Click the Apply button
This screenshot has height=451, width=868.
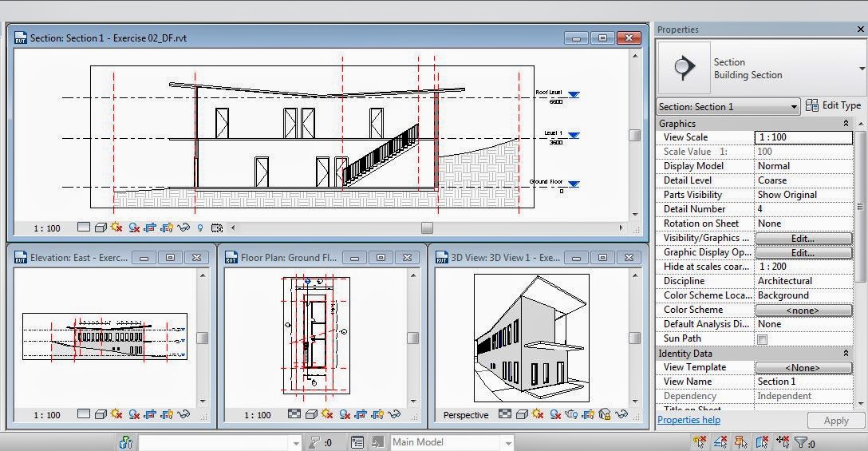[836, 421]
